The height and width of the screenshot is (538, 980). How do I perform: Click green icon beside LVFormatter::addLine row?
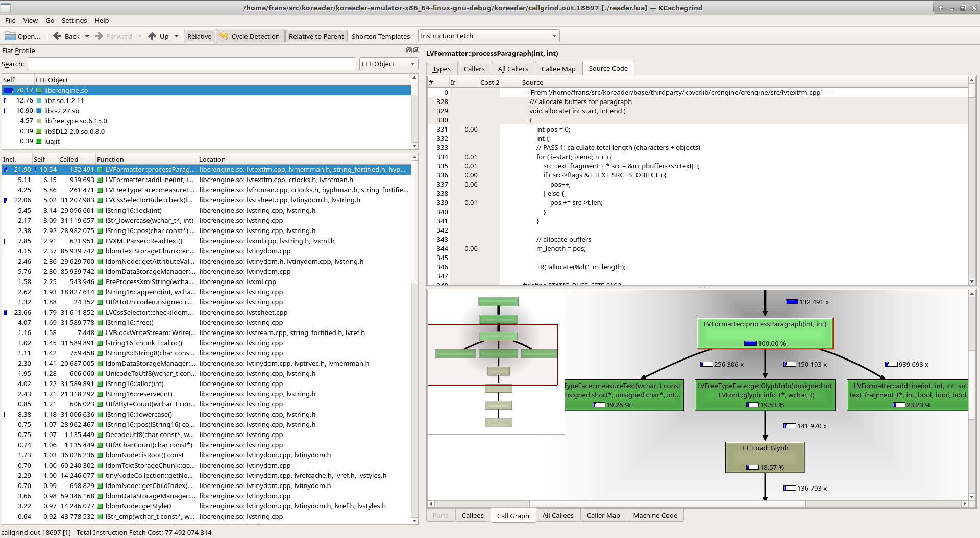(100, 180)
